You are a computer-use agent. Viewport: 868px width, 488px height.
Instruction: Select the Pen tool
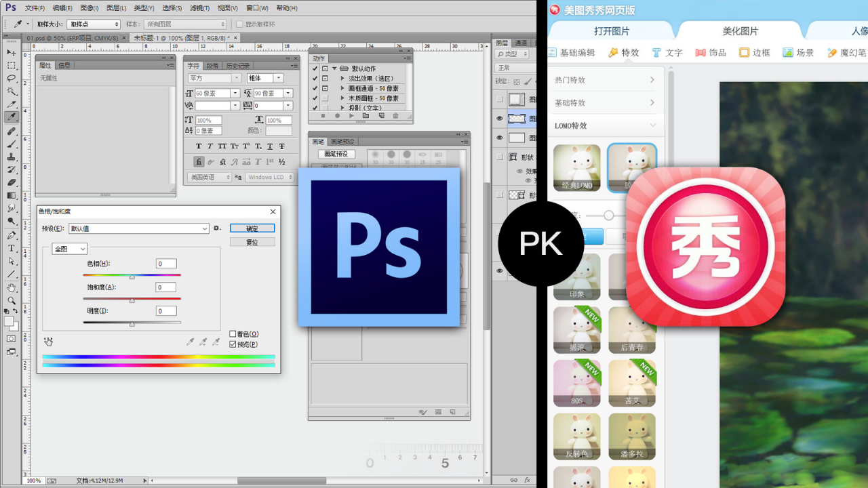point(12,235)
